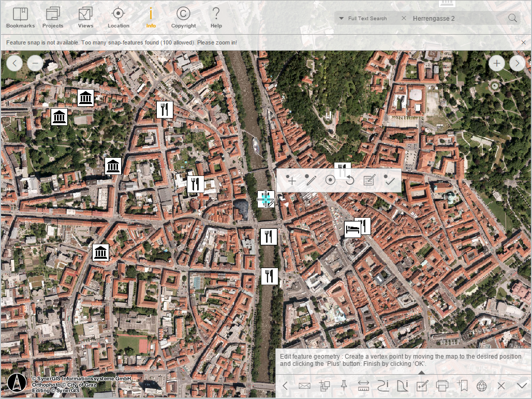Toggle the Location tool on

click(x=118, y=17)
